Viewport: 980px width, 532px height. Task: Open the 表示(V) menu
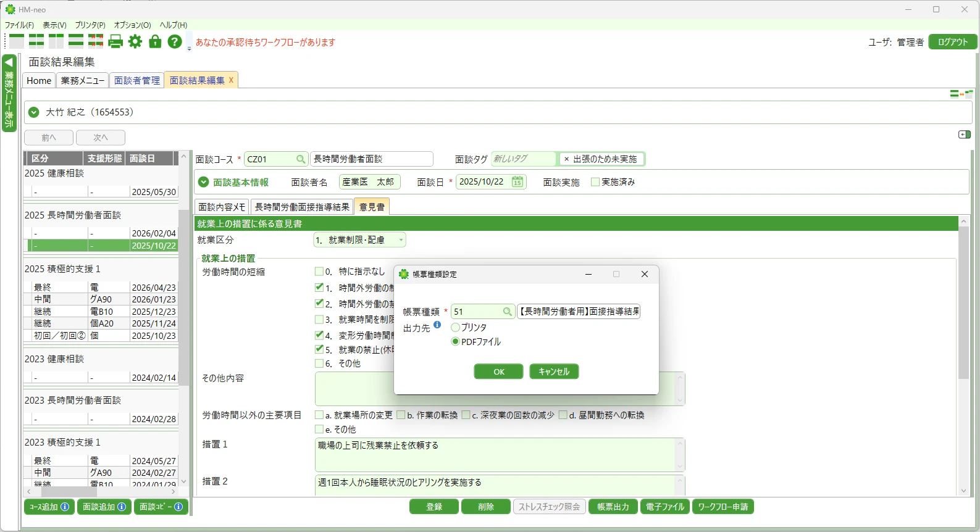[x=54, y=25]
